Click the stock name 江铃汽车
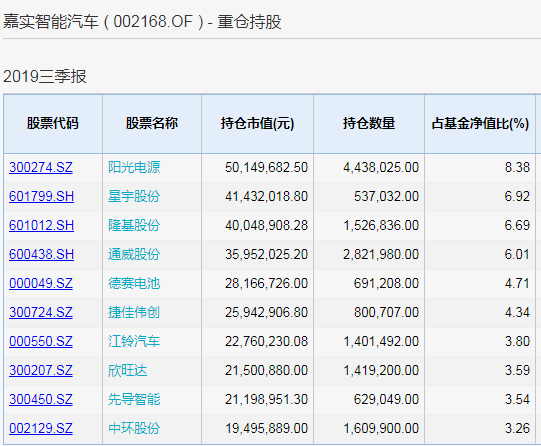541x446 pixels. pyautogui.click(x=134, y=341)
